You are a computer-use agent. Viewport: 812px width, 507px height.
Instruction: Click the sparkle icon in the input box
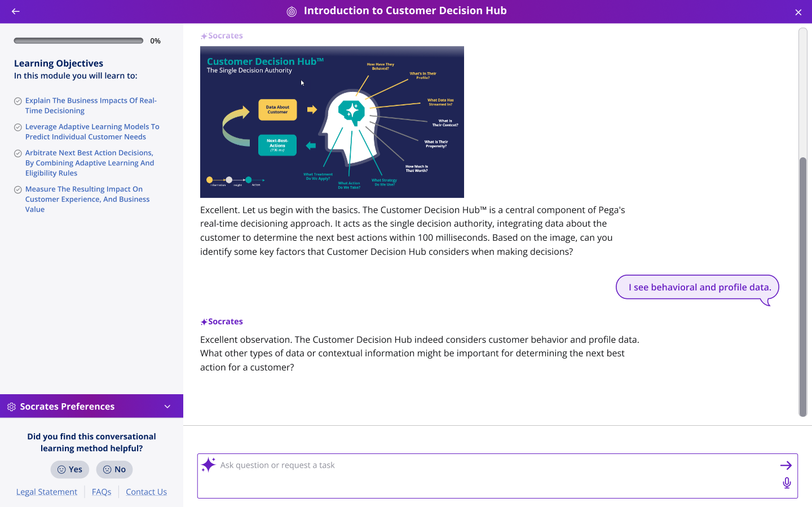tap(209, 465)
